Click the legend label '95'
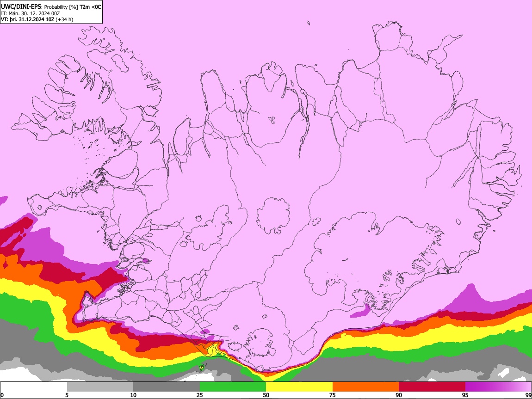 click(x=465, y=395)
